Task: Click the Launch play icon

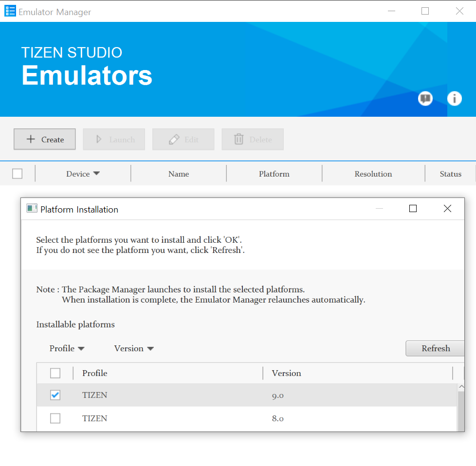Action: coord(99,139)
